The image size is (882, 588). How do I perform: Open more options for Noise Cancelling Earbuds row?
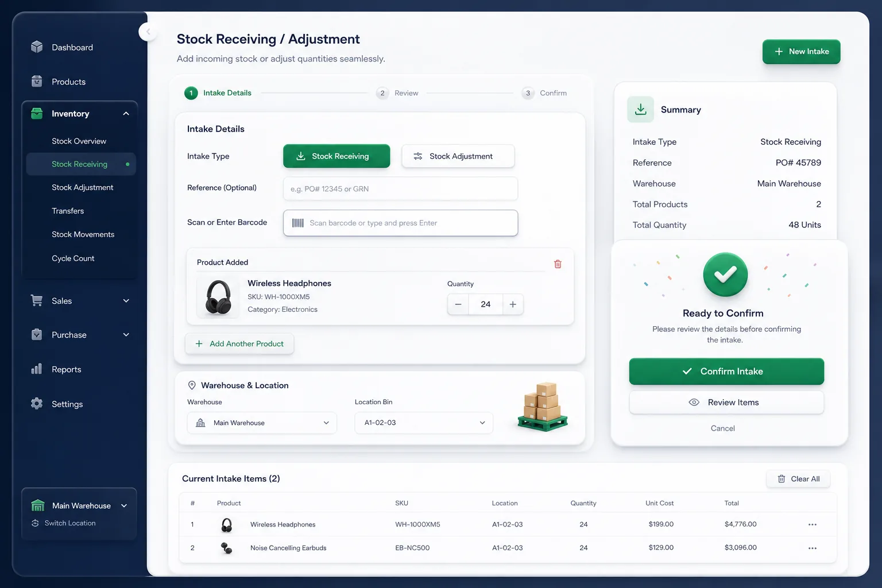click(813, 548)
